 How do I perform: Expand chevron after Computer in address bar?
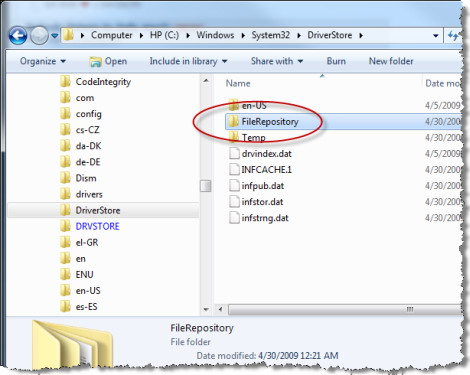click(141, 35)
